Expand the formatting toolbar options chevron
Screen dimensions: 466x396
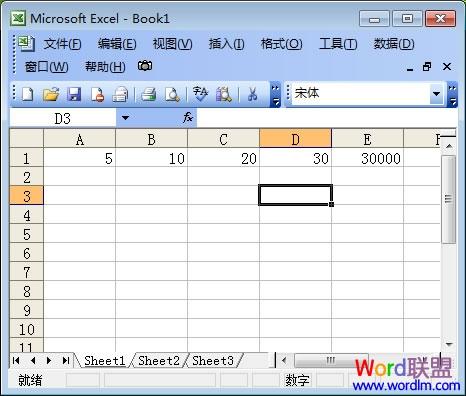pyautogui.click(x=452, y=95)
